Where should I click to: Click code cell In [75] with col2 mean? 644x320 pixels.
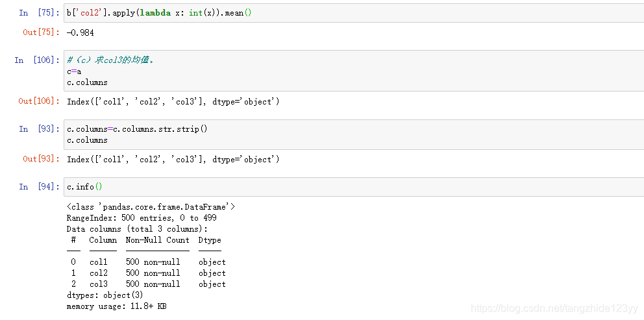[354, 13]
